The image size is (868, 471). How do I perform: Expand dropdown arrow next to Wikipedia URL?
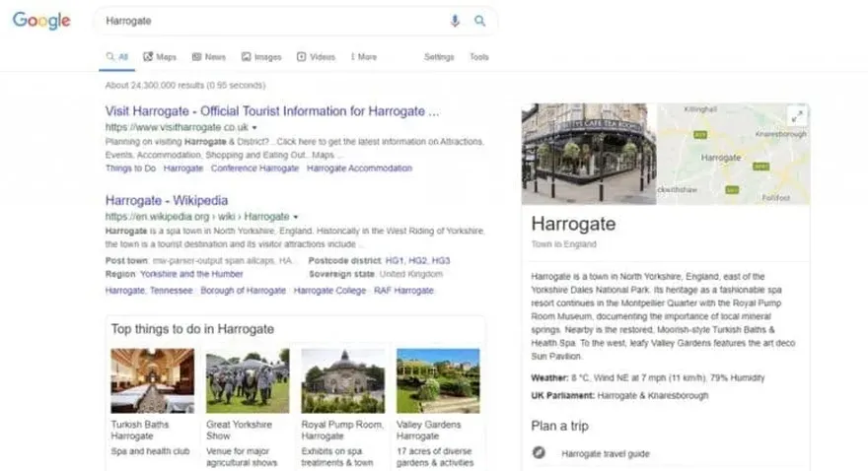tap(296, 217)
